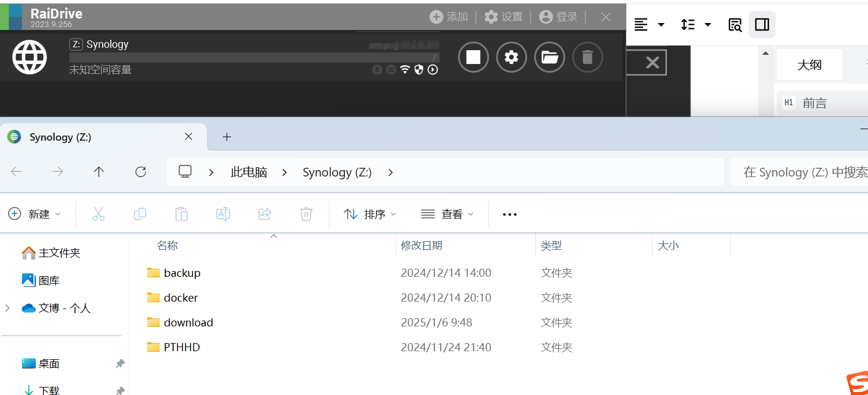The height and width of the screenshot is (395, 868).
Task: Expand the 排序 sort dropdown
Action: point(370,214)
